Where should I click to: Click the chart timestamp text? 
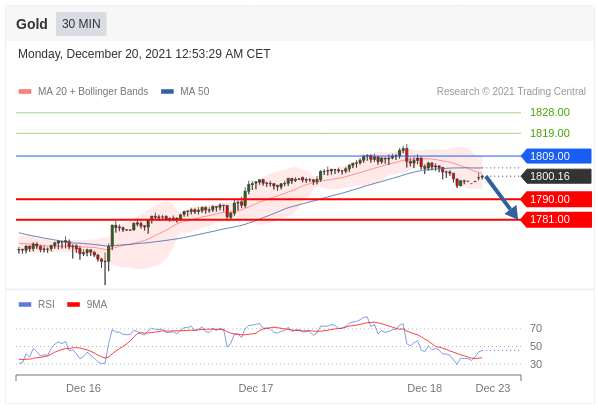(x=144, y=54)
